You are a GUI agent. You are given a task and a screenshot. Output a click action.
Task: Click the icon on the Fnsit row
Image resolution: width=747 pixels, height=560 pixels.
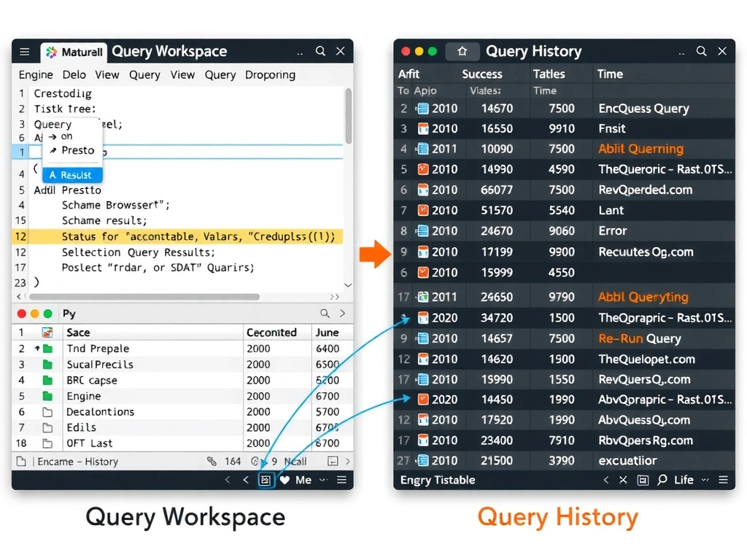pos(422,128)
